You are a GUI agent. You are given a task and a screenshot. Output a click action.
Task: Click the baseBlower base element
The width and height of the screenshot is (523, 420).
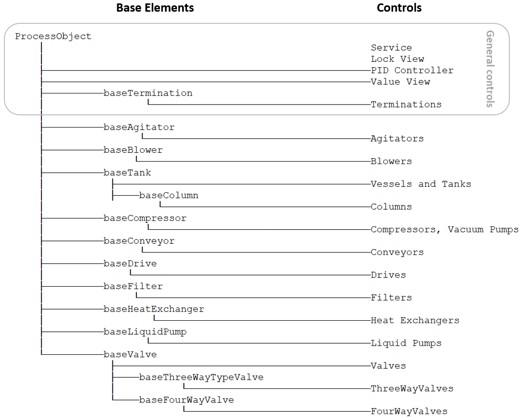click(133, 150)
